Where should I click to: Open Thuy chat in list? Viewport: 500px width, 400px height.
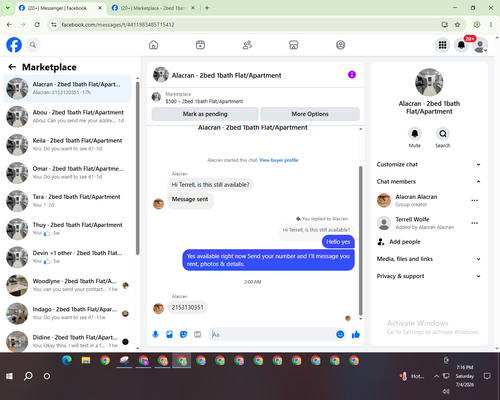coord(67,229)
